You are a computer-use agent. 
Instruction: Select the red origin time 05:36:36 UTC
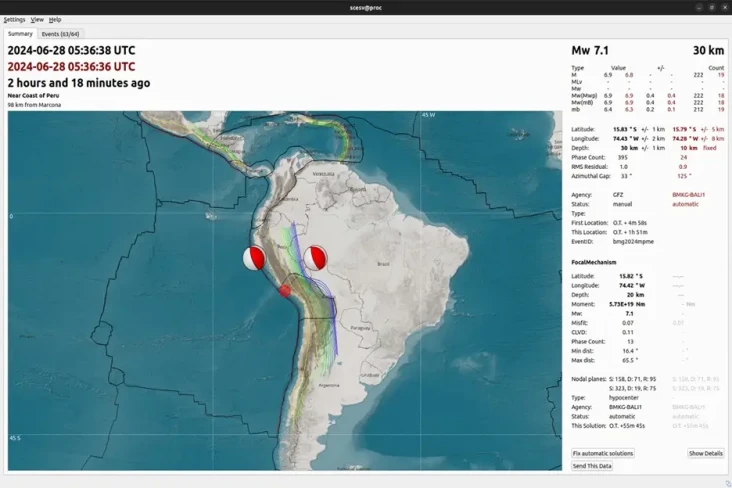click(71, 67)
